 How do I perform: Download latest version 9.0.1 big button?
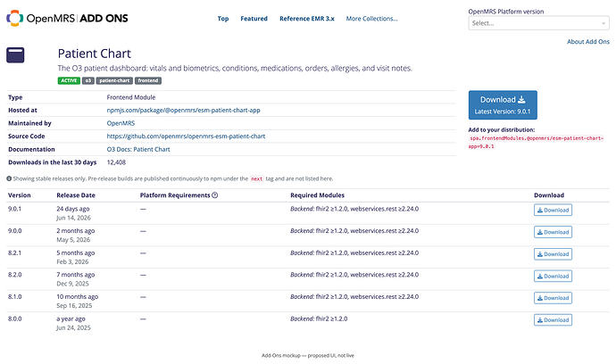pyautogui.click(x=503, y=105)
